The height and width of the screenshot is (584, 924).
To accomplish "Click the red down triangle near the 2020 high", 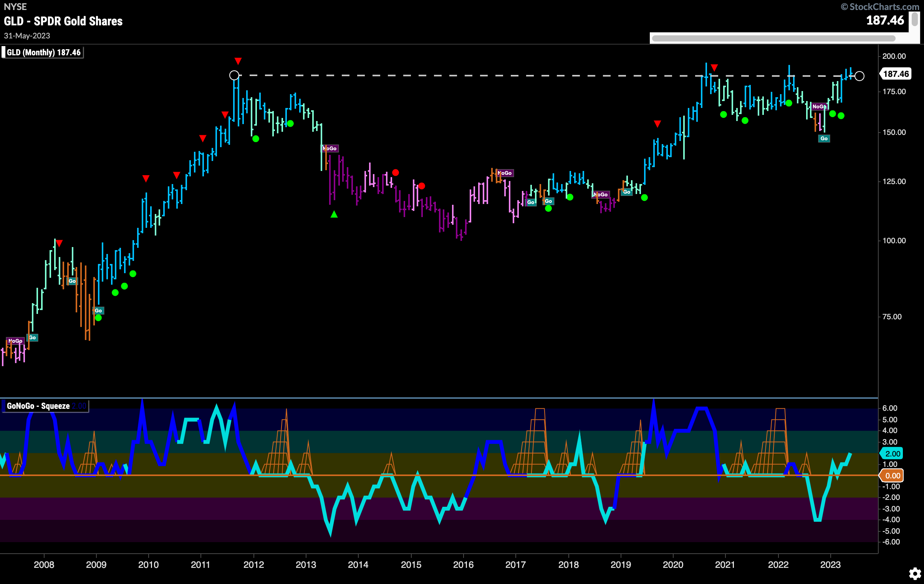I will click(x=714, y=68).
